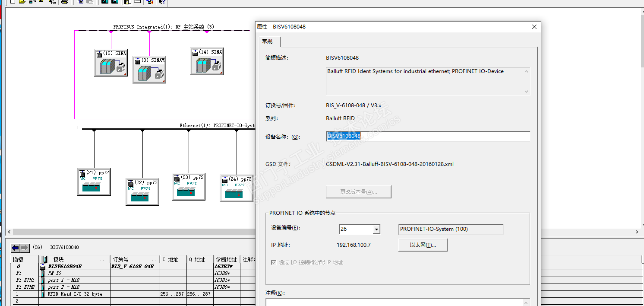Click horizontal scrollbar left arrow in main window

click(9, 232)
